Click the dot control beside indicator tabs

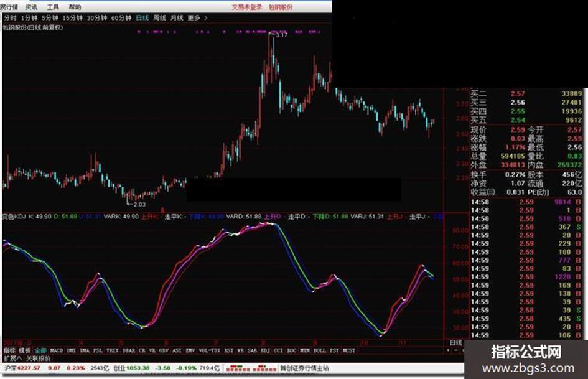(449, 350)
